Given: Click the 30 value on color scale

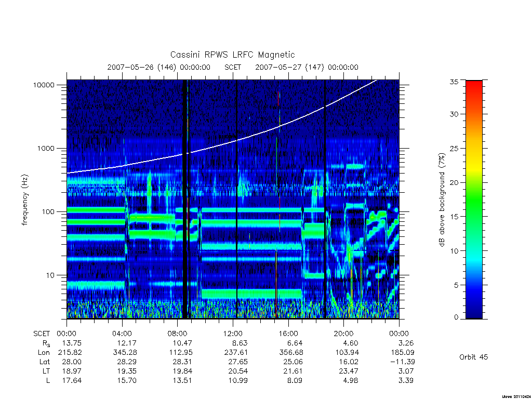Looking at the screenshot, I should coord(454,114).
